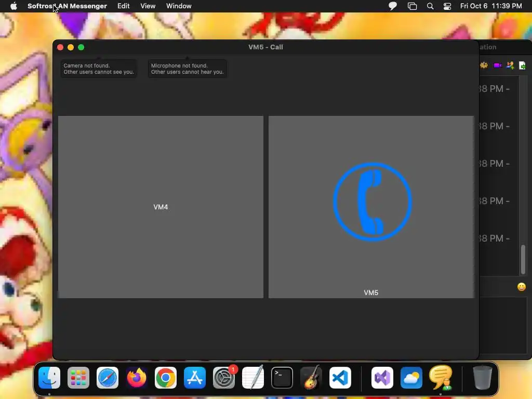Open settings gear in conversation window toolbar
The image size is (532, 399).
pyautogui.click(x=484, y=65)
